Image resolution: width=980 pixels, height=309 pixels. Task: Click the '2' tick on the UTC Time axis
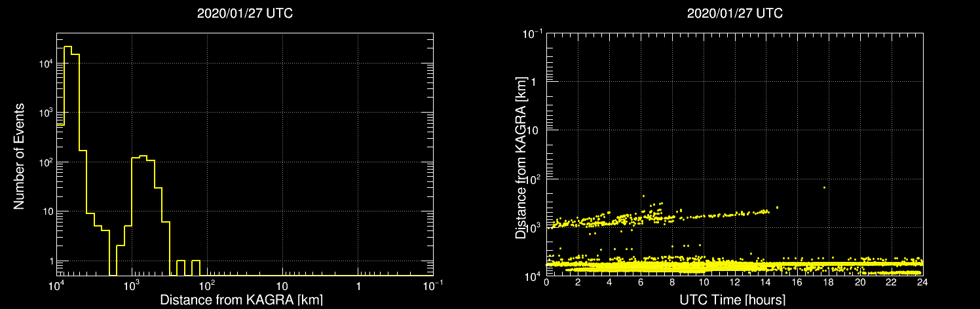(578, 282)
